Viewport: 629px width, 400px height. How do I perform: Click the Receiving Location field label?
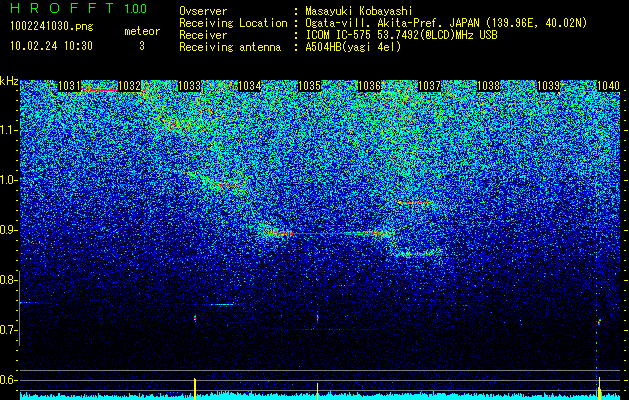(233, 23)
